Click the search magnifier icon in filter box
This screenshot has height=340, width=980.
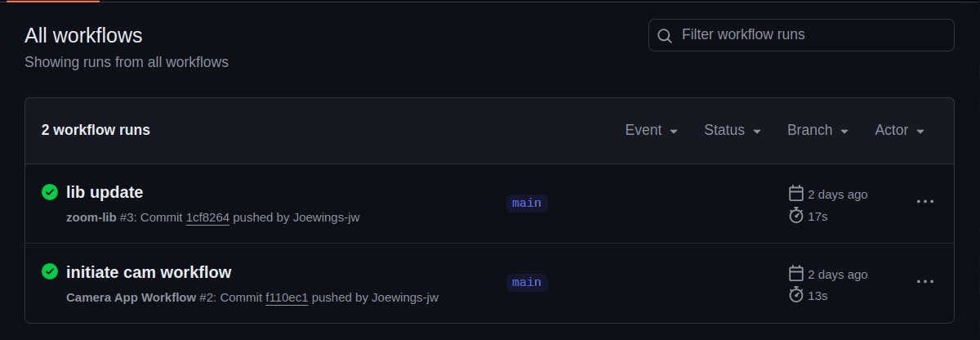[665, 35]
